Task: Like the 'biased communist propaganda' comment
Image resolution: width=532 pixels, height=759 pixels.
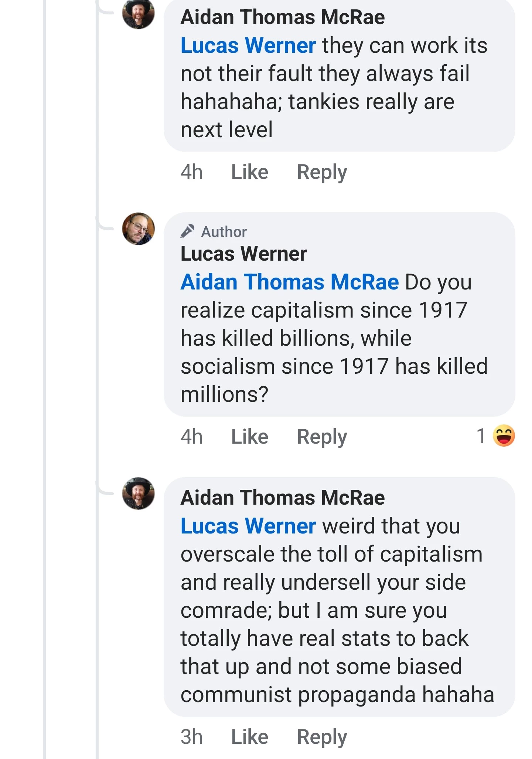Action: coord(250,736)
